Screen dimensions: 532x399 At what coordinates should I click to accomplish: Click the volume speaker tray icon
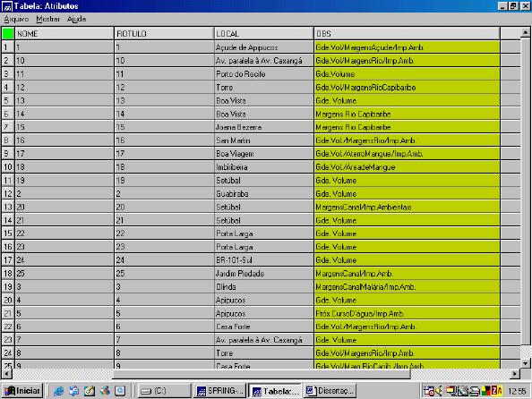tap(439, 391)
